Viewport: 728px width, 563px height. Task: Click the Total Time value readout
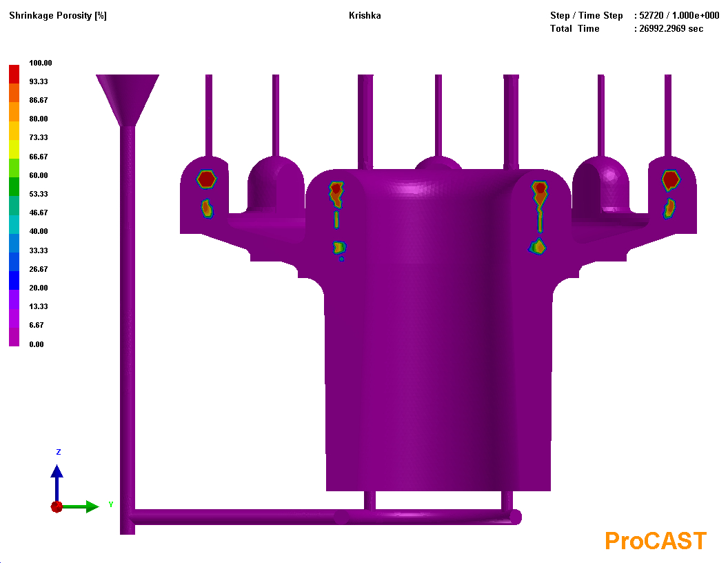pos(671,28)
